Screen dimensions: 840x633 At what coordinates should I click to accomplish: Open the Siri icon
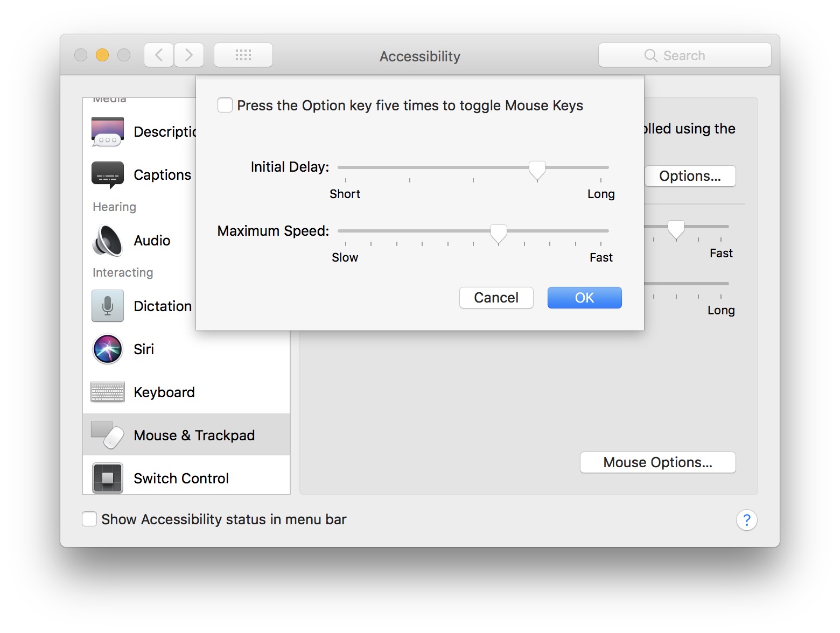pyautogui.click(x=108, y=349)
